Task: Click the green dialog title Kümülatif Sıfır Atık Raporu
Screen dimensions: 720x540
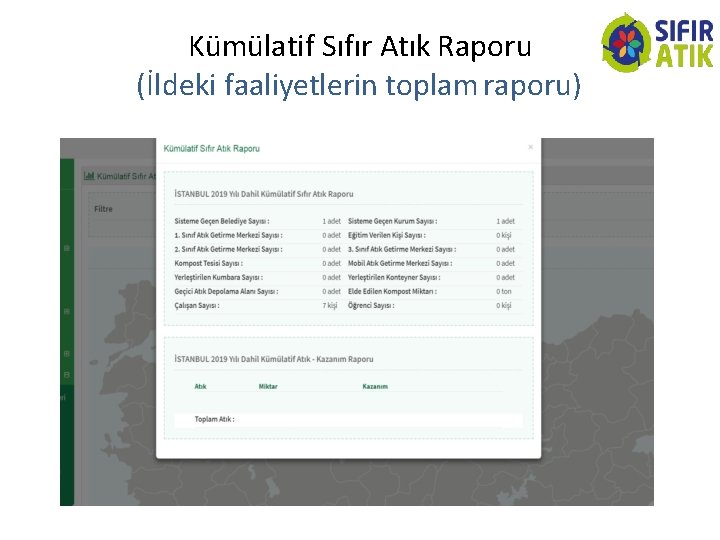Action: [212, 148]
